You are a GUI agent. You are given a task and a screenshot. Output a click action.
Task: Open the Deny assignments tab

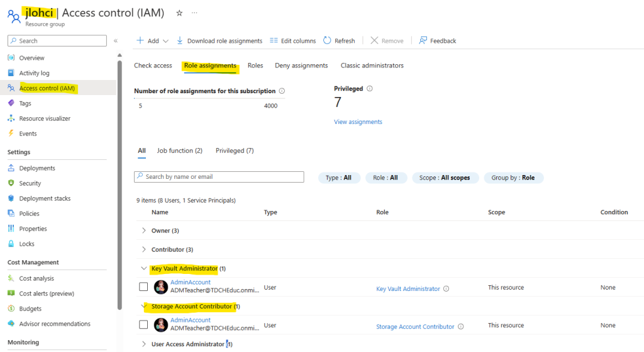click(x=301, y=65)
